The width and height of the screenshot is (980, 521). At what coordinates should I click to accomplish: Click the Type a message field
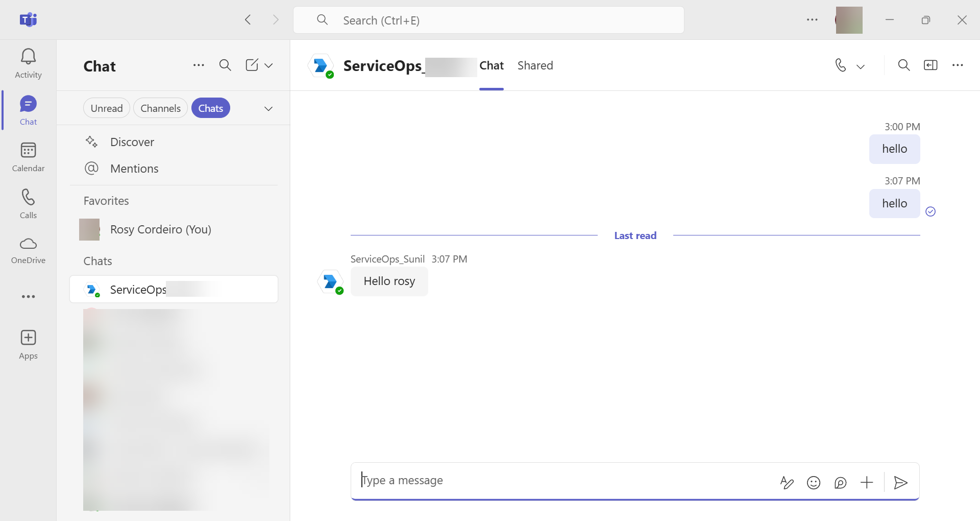[x=561, y=481]
